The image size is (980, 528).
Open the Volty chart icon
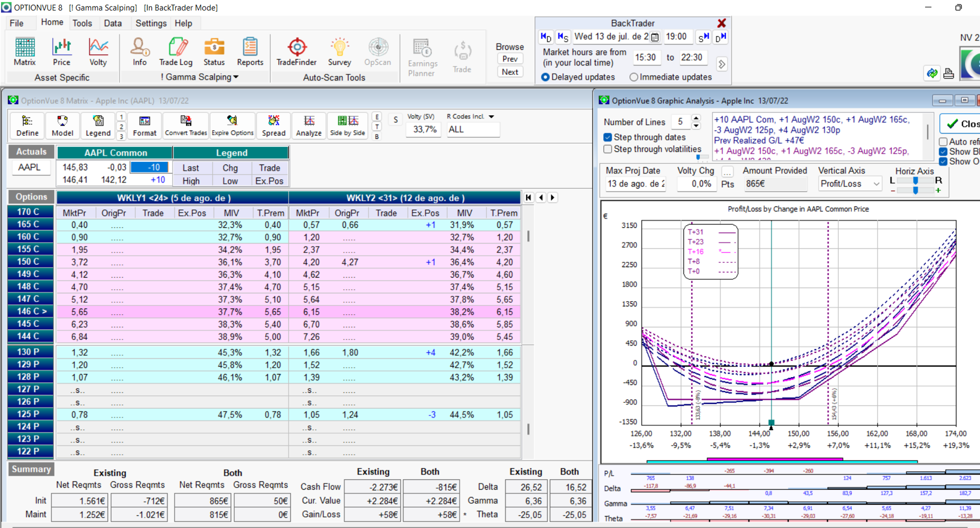point(98,52)
